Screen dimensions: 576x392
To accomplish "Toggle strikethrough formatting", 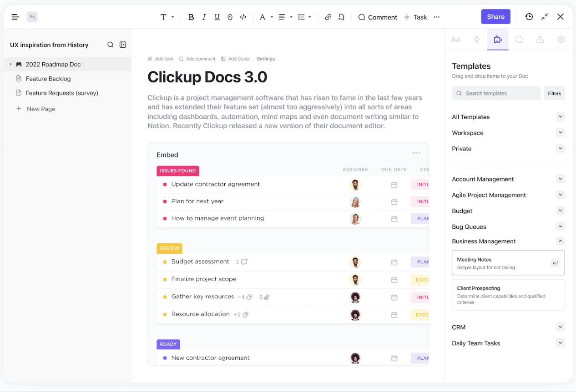I will pos(230,17).
